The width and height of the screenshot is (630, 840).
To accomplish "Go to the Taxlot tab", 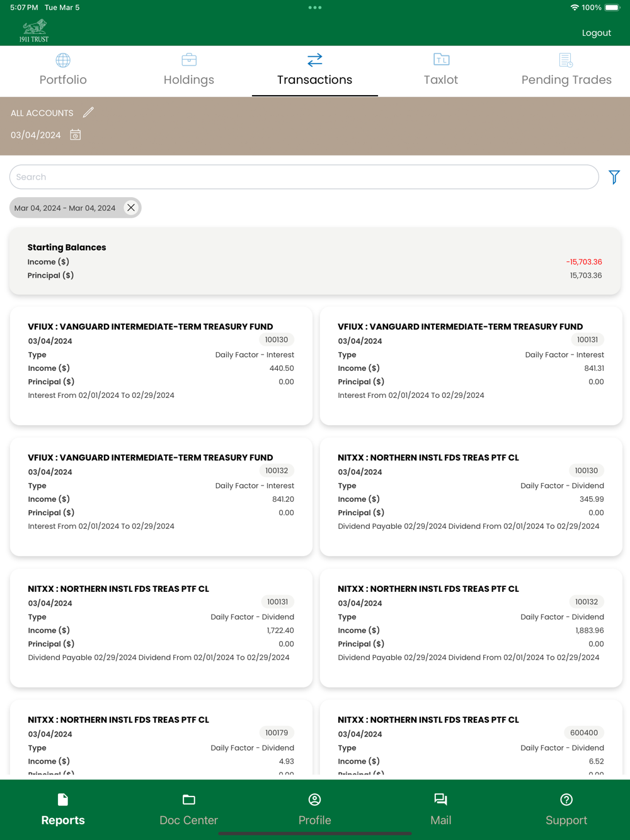I will coord(441,71).
